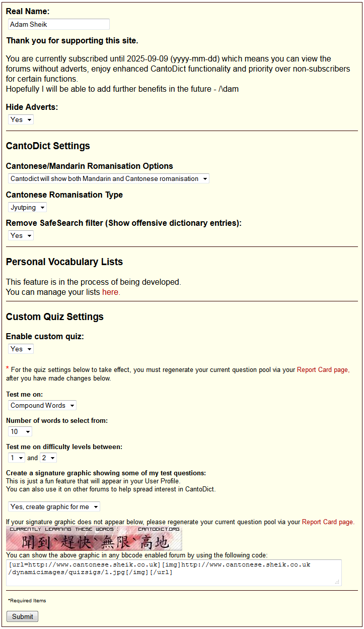Click the CantoDict Settings heading
Image resolution: width=364 pixels, height=629 pixels.
pos(48,146)
